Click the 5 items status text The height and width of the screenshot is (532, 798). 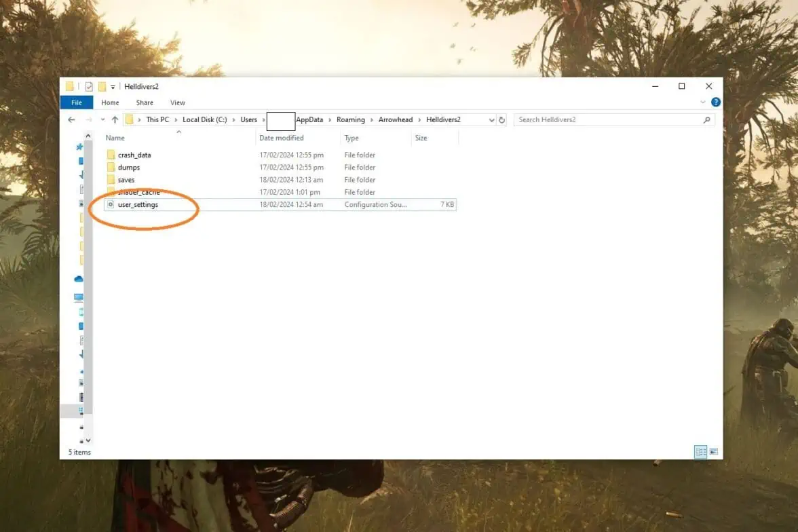click(x=79, y=452)
